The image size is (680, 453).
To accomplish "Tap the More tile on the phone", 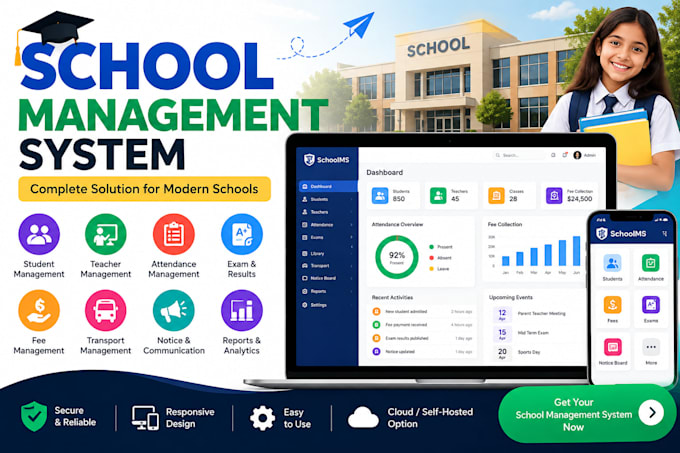I will 651,351.
